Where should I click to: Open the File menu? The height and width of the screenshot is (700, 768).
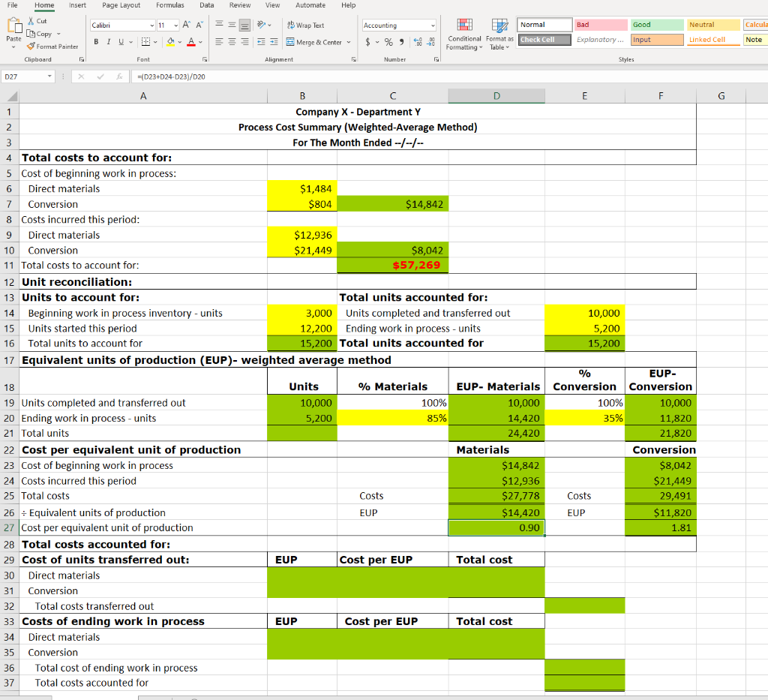click(12, 5)
